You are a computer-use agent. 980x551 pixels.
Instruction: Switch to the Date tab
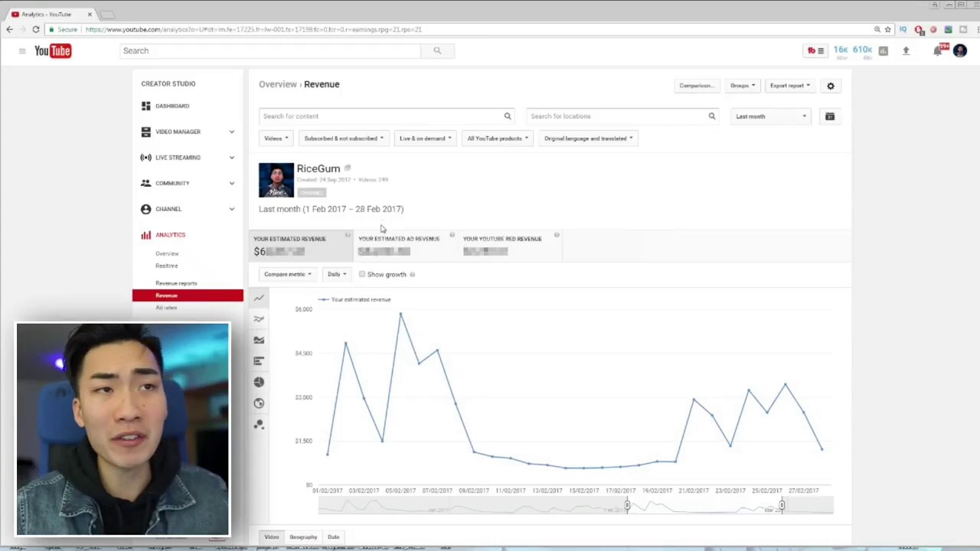click(334, 537)
